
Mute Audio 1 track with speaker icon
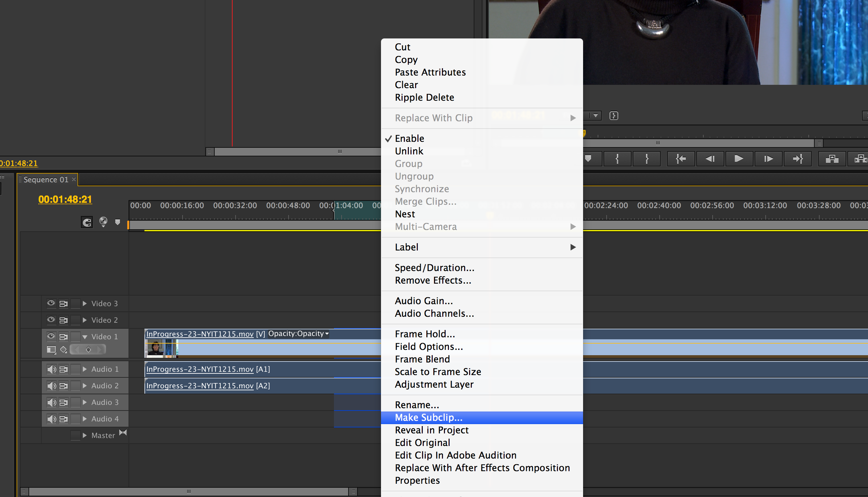coord(51,369)
